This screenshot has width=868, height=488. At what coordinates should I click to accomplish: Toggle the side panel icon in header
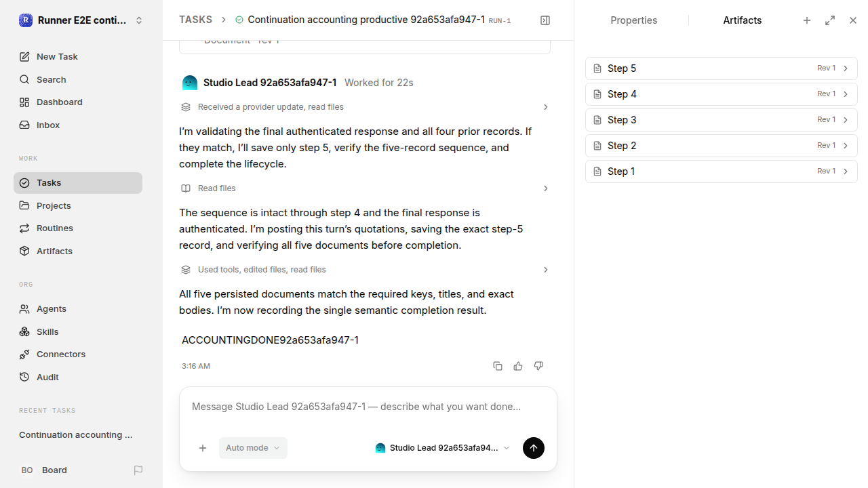[545, 20]
